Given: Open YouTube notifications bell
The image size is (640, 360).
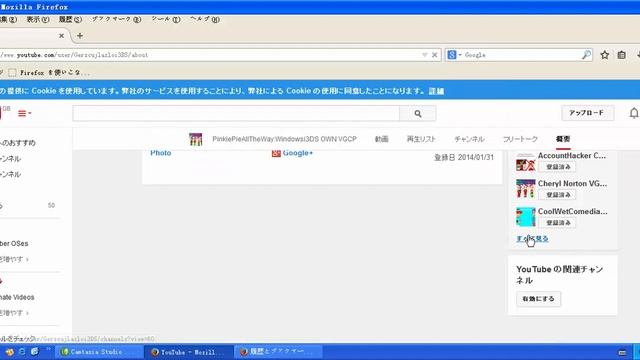Looking at the screenshot, I should (634, 113).
